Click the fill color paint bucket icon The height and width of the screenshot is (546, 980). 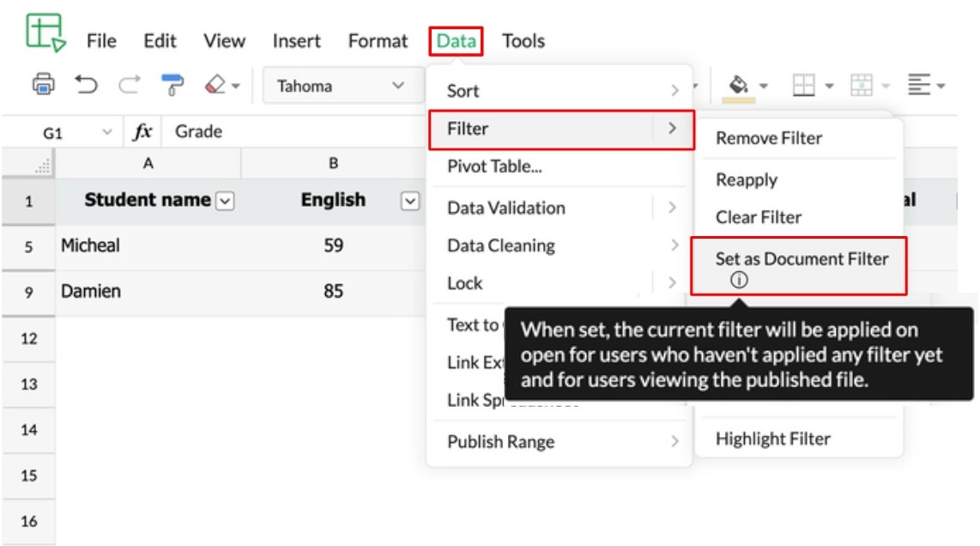[x=738, y=86]
